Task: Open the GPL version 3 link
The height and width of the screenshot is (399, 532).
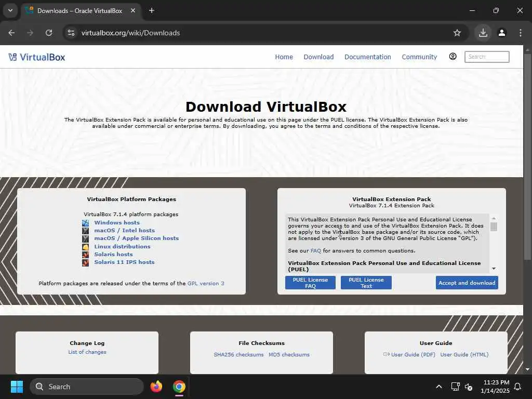Action: click(x=206, y=283)
